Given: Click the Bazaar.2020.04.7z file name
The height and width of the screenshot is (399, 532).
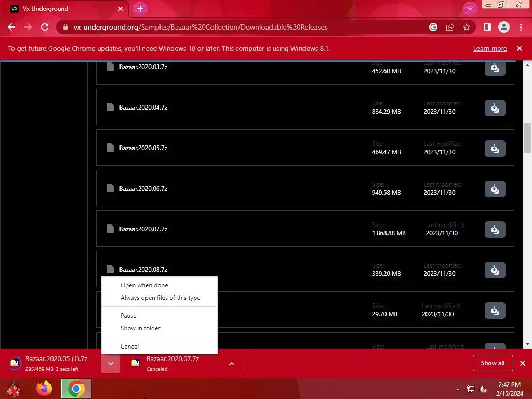Looking at the screenshot, I should pyautogui.click(x=143, y=107).
